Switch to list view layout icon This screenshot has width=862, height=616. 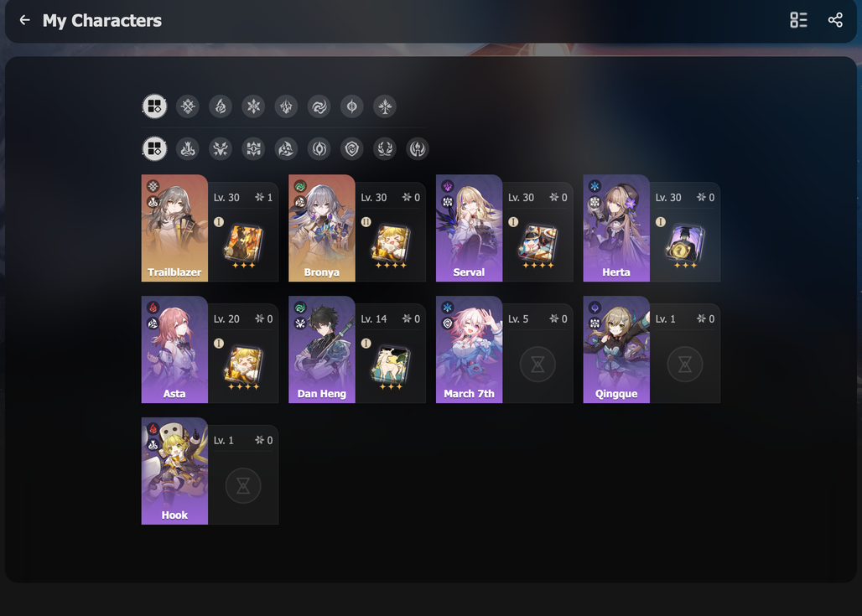click(798, 20)
